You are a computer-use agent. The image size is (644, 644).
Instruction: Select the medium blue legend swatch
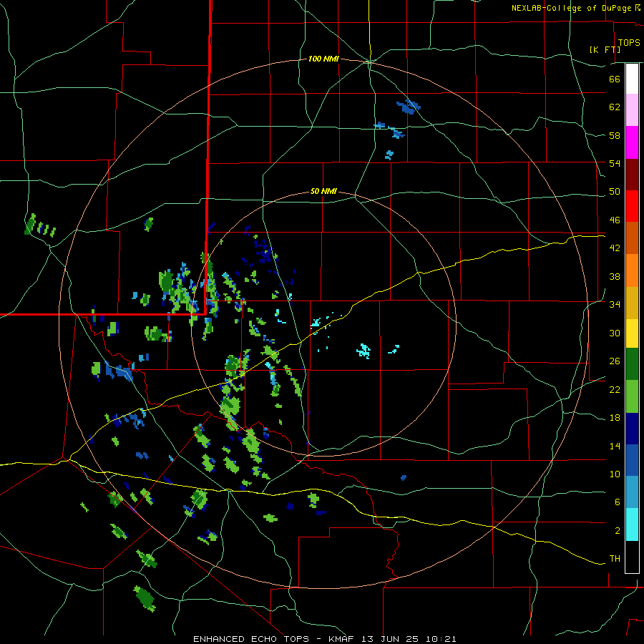(632, 460)
